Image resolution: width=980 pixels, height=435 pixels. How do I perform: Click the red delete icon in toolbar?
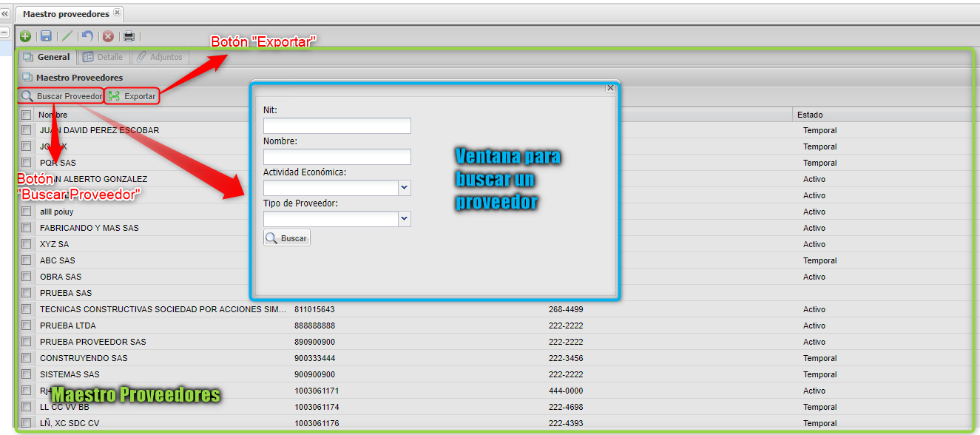pyautogui.click(x=109, y=36)
